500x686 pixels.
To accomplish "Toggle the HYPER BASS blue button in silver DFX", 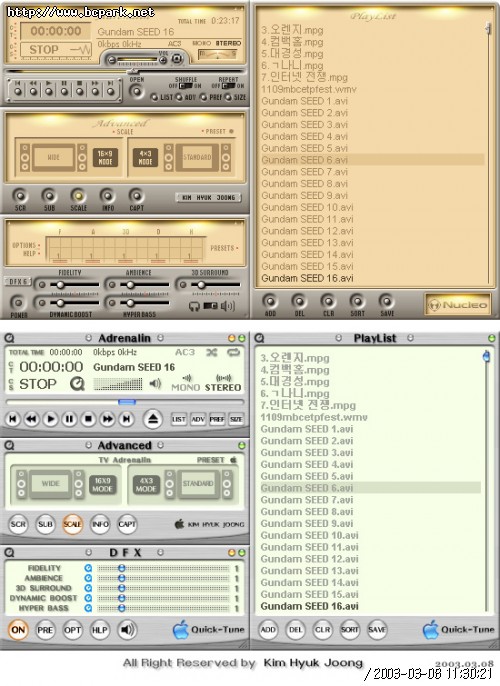I will pyautogui.click(x=88, y=608).
